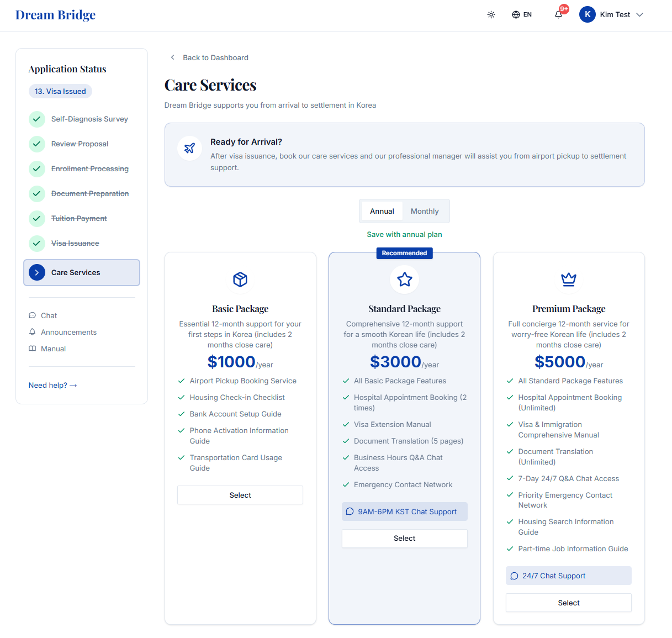
Task: Open the notifications bell
Action: click(x=558, y=15)
